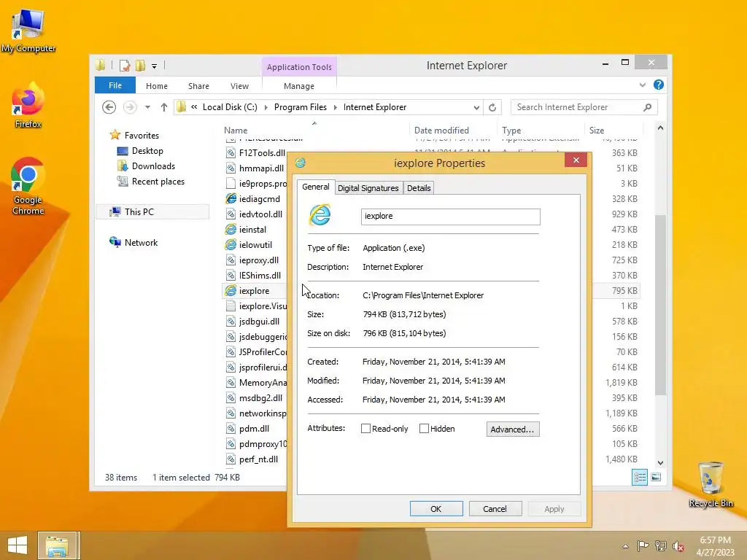
Task: Go back with the Back arrow button
Action: point(109,107)
